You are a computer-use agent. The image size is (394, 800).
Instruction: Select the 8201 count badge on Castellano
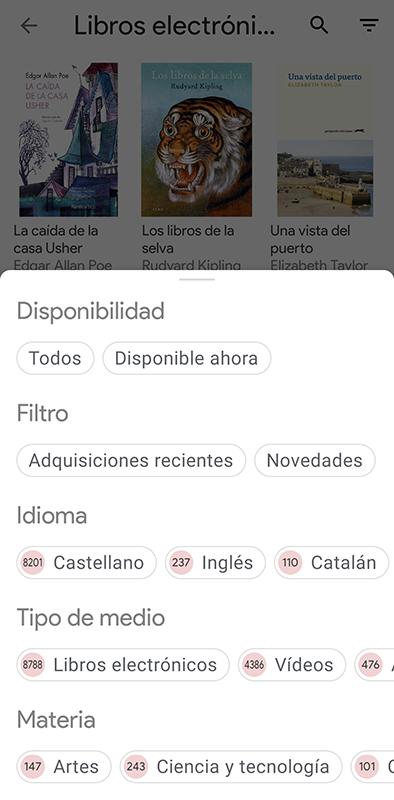(33, 563)
